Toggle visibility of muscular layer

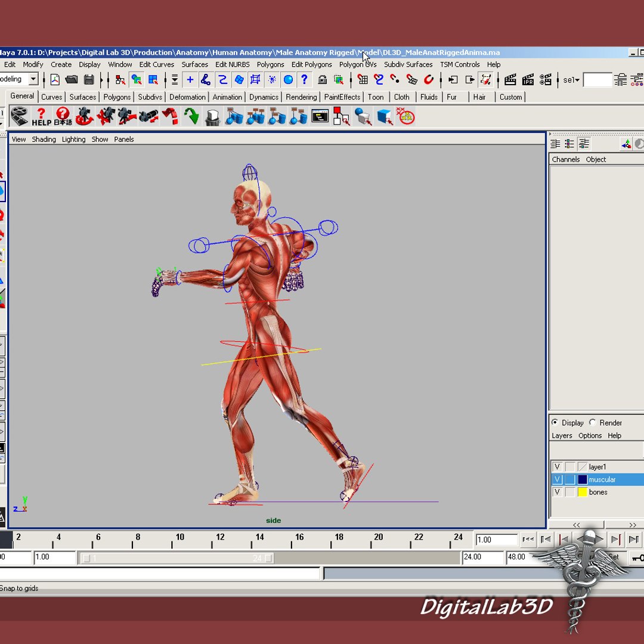tap(556, 479)
